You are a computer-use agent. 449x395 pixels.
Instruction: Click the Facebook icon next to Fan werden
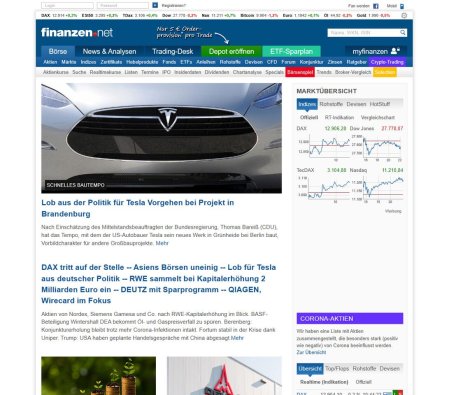pos(376,6)
